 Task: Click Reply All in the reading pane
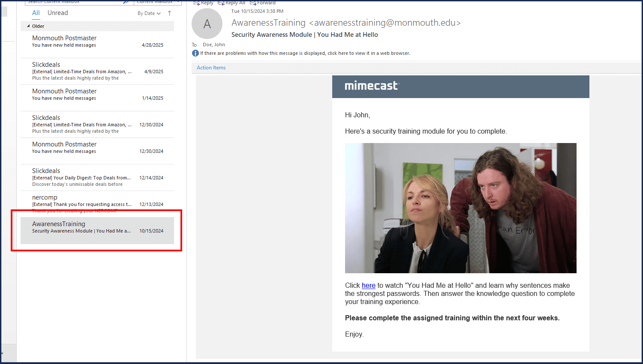(231, 3)
